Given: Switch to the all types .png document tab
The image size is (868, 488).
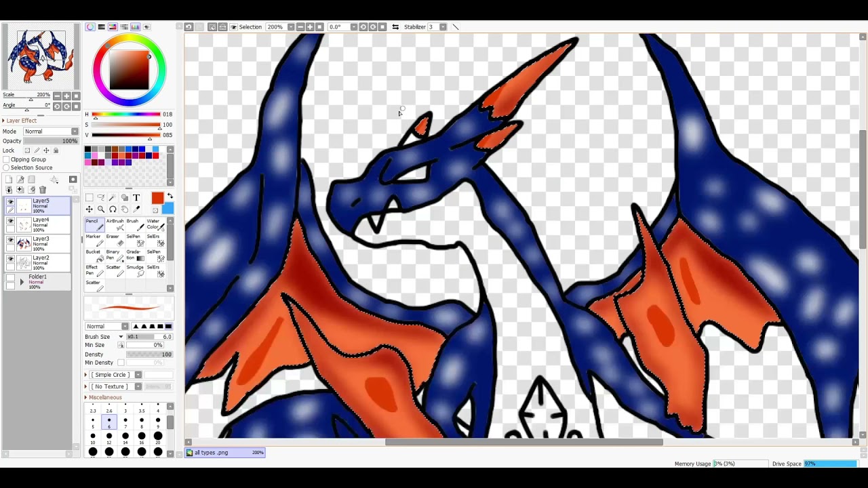Looking at the screenshot, I should click(x=225, y=453).
